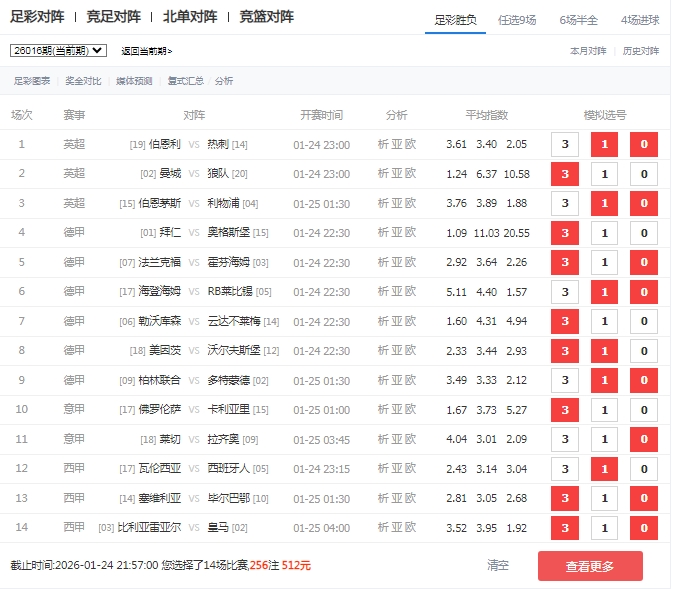
Task: Click 清空 to clear selections
Action: tap(498, 565)
